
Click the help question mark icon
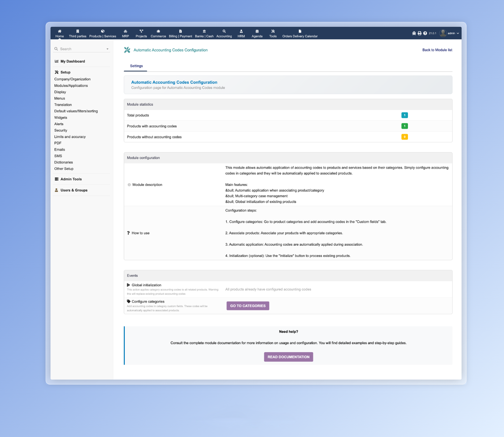425,33
